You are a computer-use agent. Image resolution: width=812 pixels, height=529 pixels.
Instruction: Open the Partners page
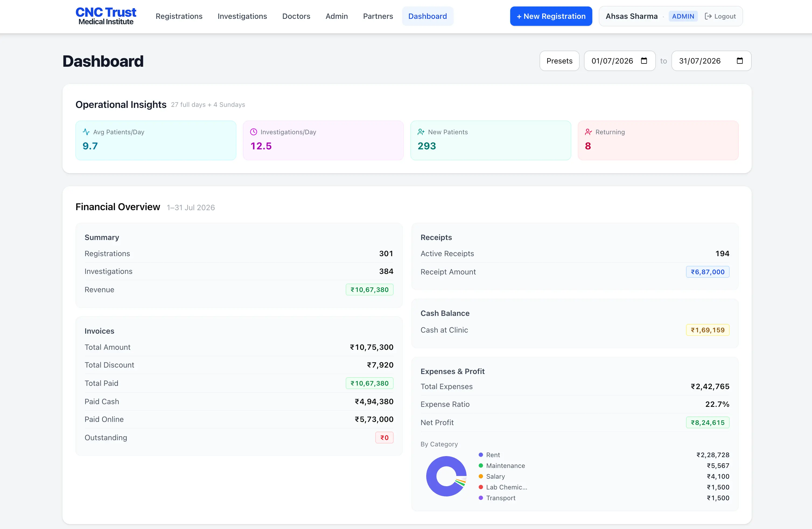click(378, 16)
